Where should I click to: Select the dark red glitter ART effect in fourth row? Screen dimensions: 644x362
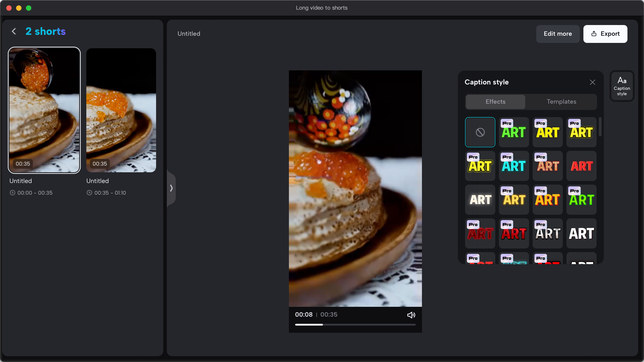tap(480, 233)
